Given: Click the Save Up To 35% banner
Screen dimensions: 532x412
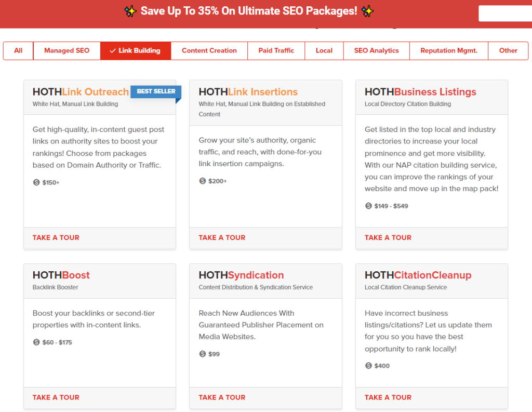Looking at the screenshot, I should pos(249,11).
